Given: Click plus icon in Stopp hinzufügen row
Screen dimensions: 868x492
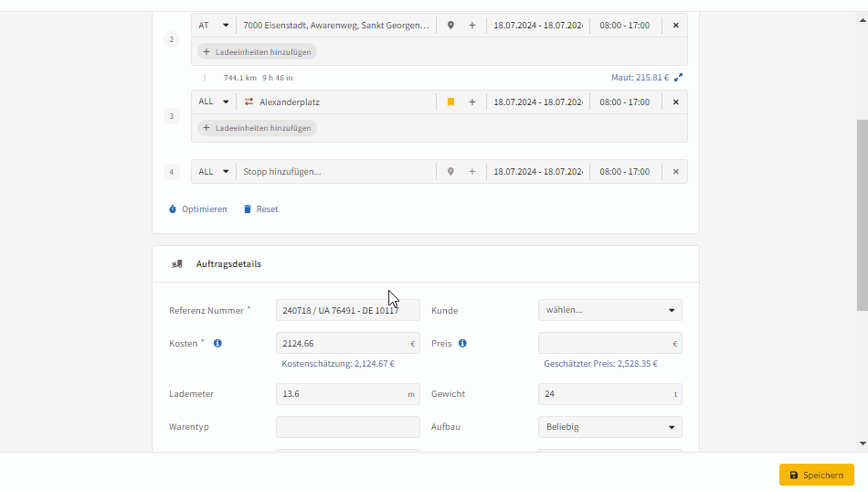Looking at the screenshot, I should 472,172.
